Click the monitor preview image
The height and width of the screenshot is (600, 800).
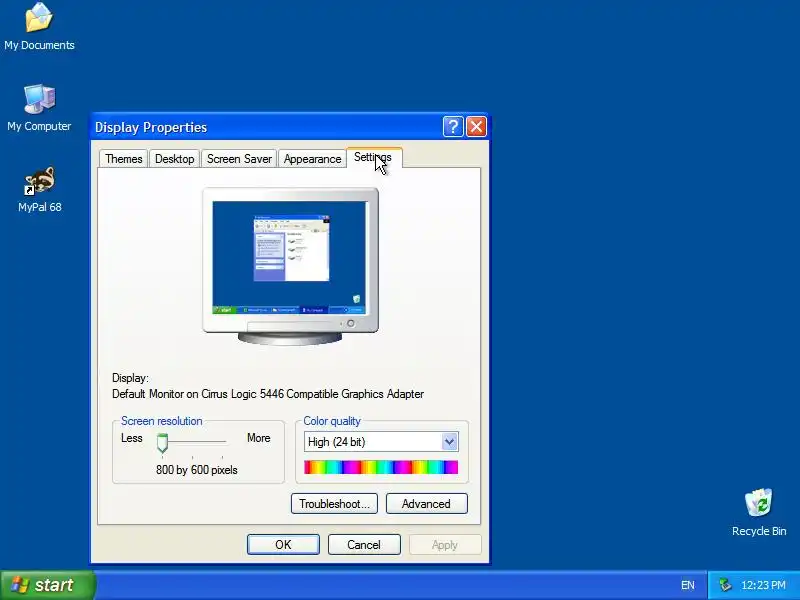point(290,266)
